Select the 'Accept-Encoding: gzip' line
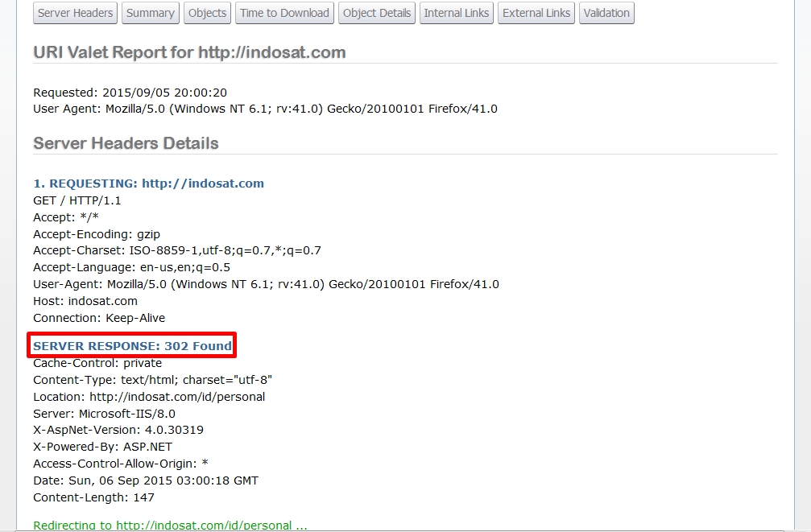 point(97,234)
